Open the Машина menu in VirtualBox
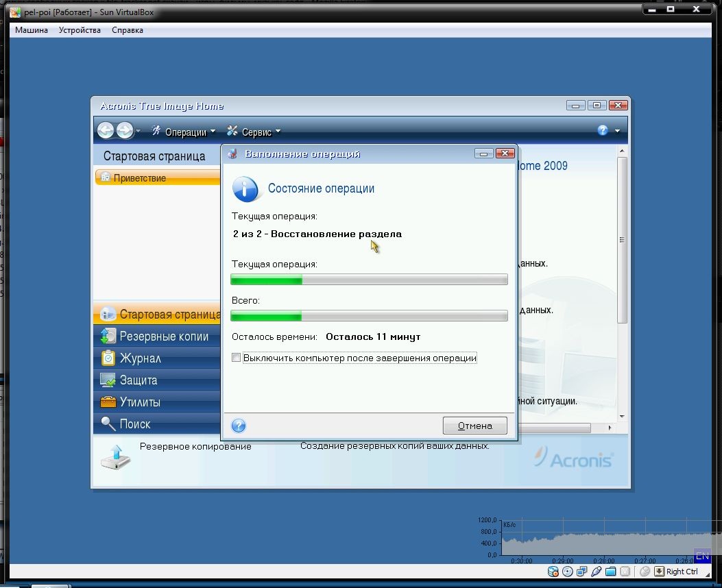This screenshot has height=588, width=722. [32, 30]
